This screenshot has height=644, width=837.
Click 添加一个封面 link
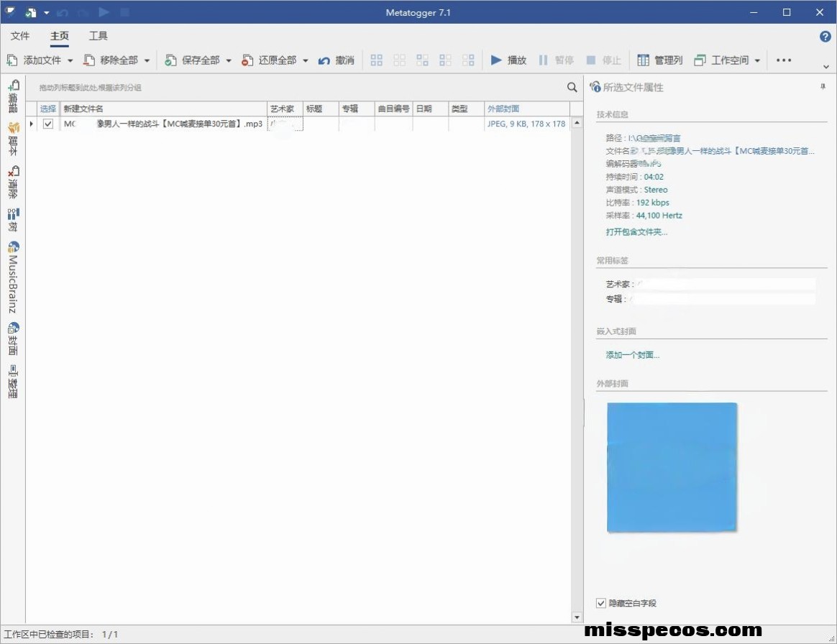click(x=633, y=355)
